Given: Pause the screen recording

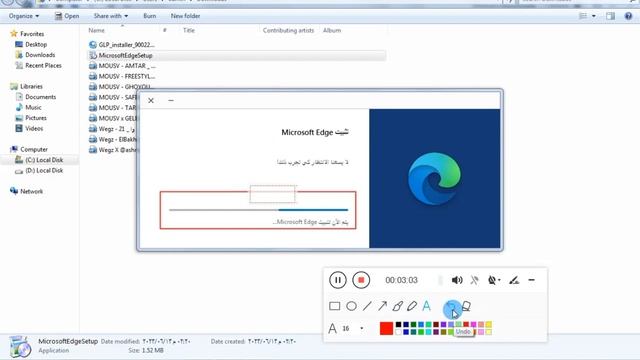Looking at the screenshot, I should pos(338,280).
